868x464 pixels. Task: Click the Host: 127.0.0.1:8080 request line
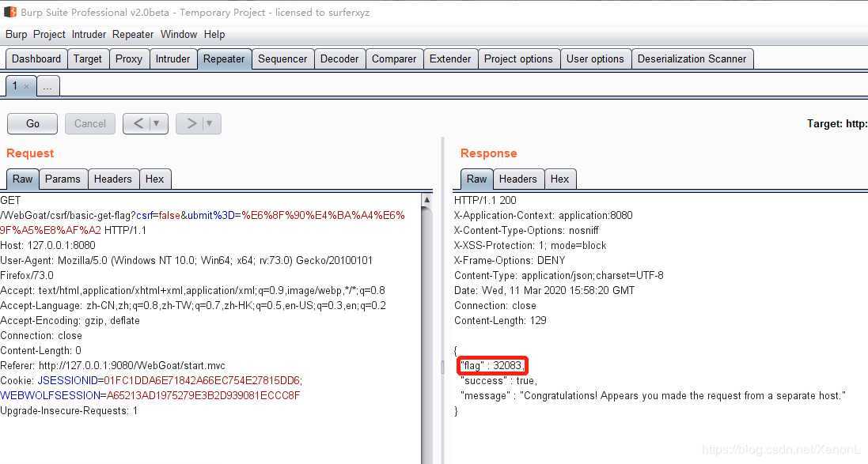pos(47,245)
